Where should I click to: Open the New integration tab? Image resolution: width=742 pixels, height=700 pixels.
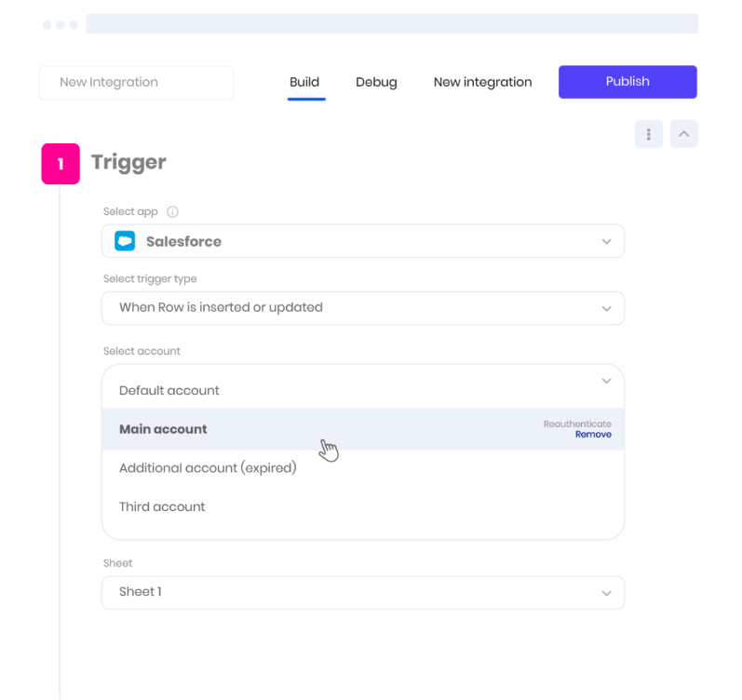point(482,82)
